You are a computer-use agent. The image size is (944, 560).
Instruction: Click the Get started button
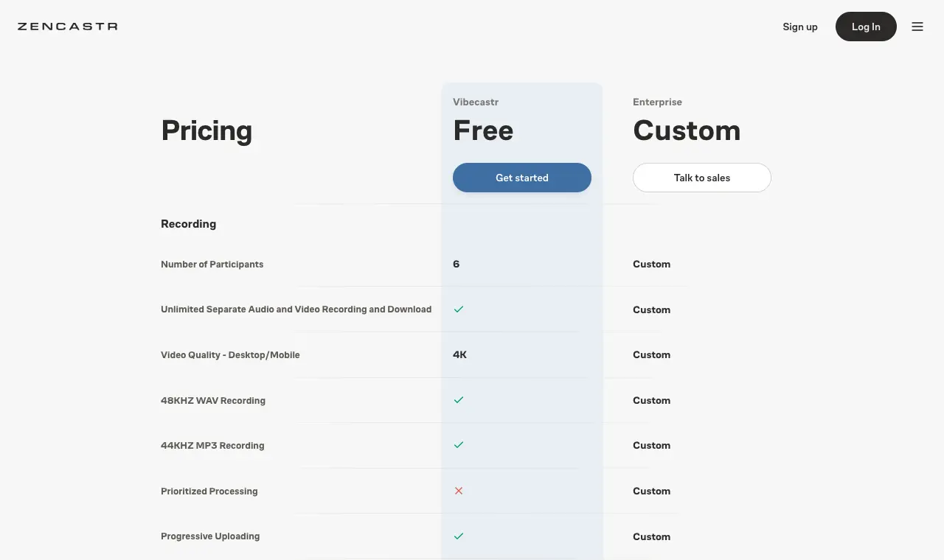click(x=522, y=178)
